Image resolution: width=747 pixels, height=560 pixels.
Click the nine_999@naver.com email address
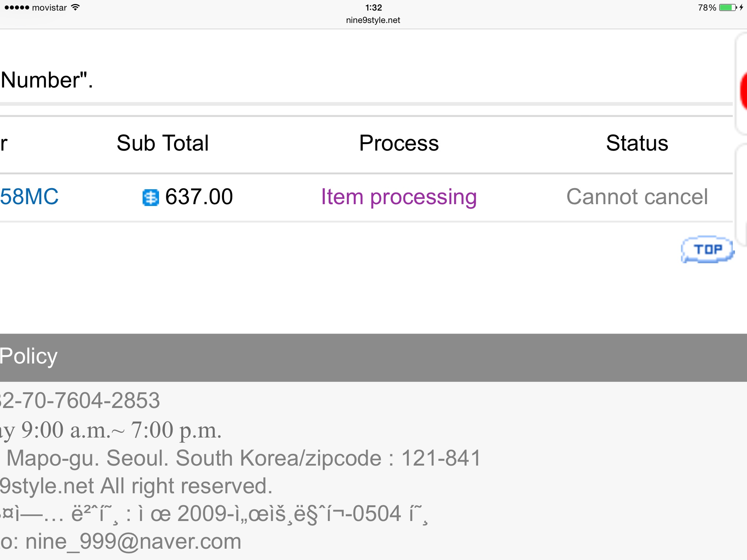coord(133,542)
